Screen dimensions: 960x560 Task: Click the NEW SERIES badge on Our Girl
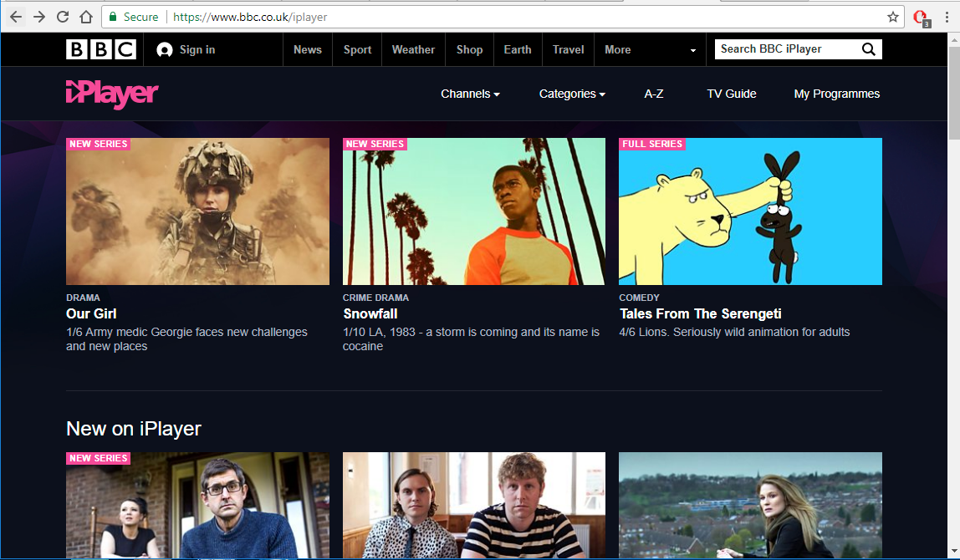click(x=98, y=144)
